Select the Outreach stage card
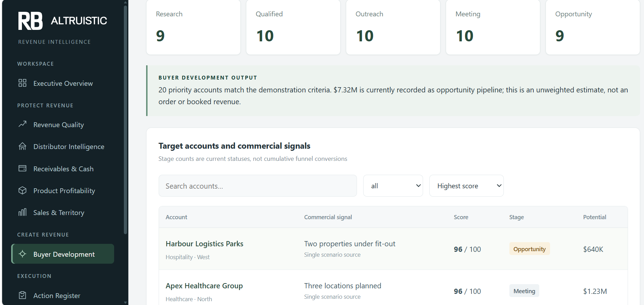This screenshot has height=305, width=644. tap(393, 27)
